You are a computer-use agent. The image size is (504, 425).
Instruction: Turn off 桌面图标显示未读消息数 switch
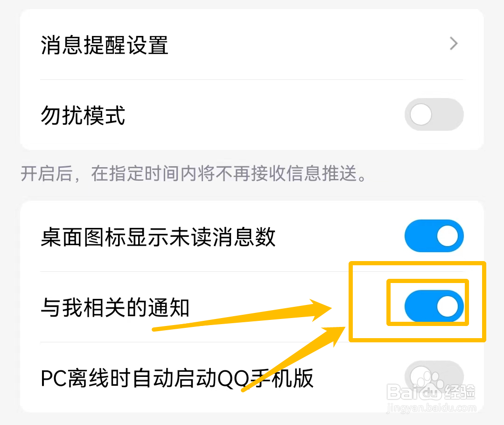(x=434, y=236)
